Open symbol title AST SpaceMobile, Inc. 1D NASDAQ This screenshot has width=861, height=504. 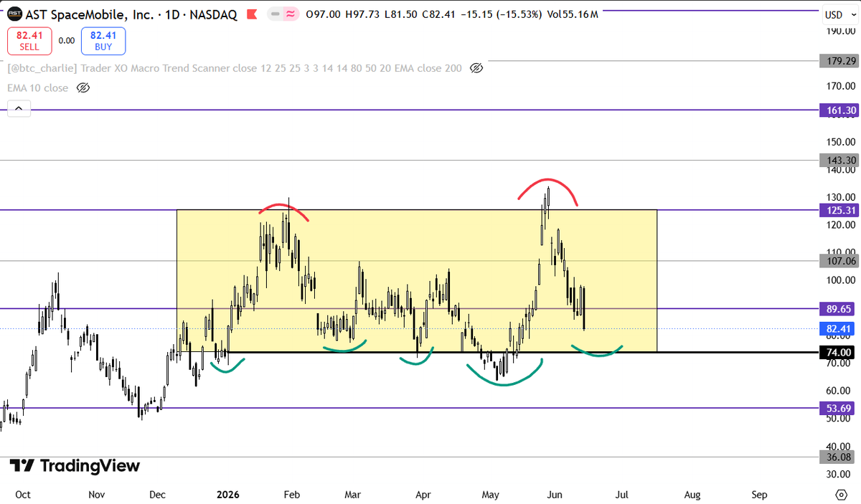pos(132,14)
